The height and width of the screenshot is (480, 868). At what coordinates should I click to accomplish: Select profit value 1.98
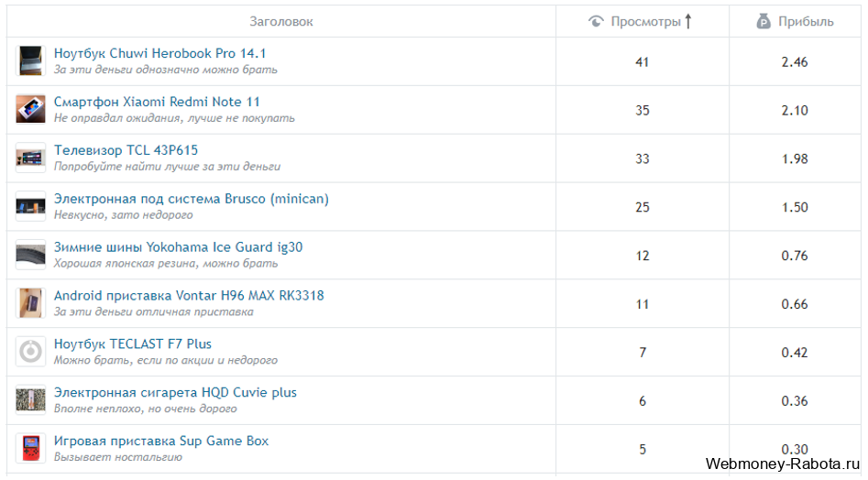(x=795, y=158)
